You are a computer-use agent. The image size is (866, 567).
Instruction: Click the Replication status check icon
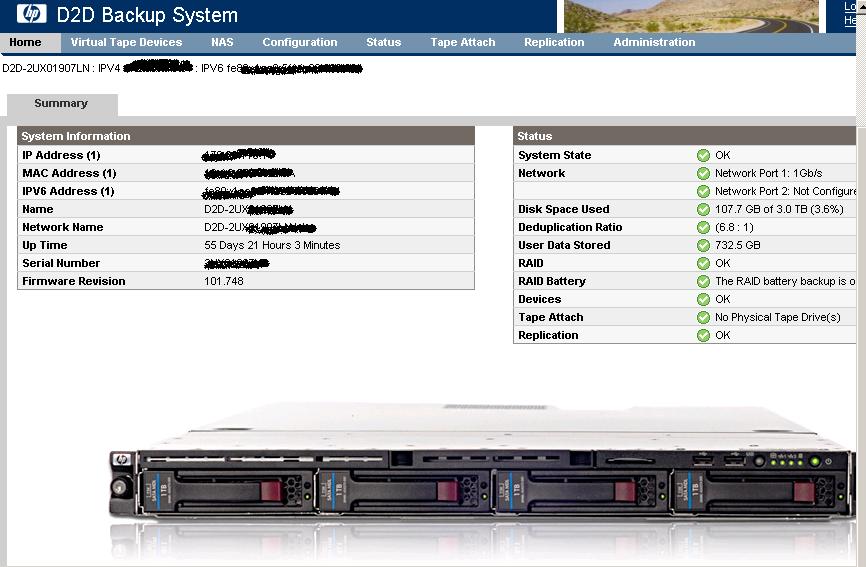703,335
